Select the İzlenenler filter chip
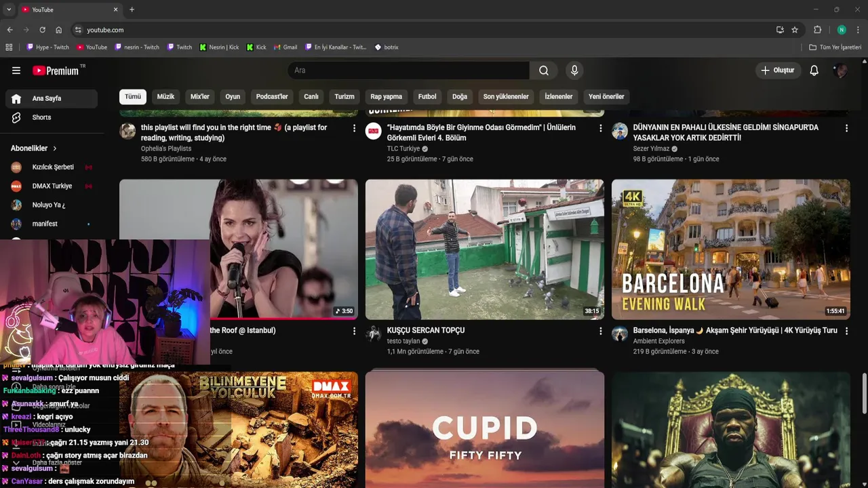The image size is (868, 488). (x=559, y=96)
